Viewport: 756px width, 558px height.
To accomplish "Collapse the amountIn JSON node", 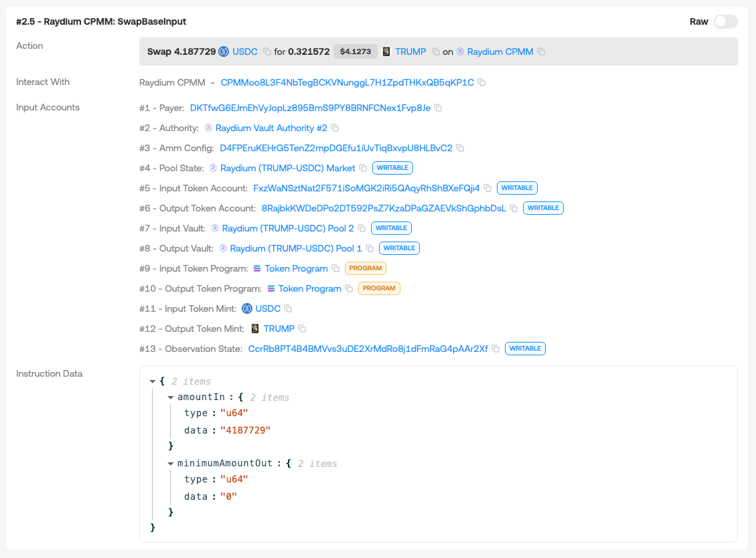I will click(x=171, y=397).
